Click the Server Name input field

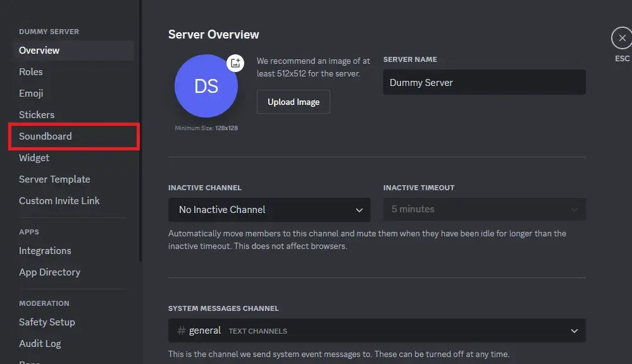(x=484, y=82)
